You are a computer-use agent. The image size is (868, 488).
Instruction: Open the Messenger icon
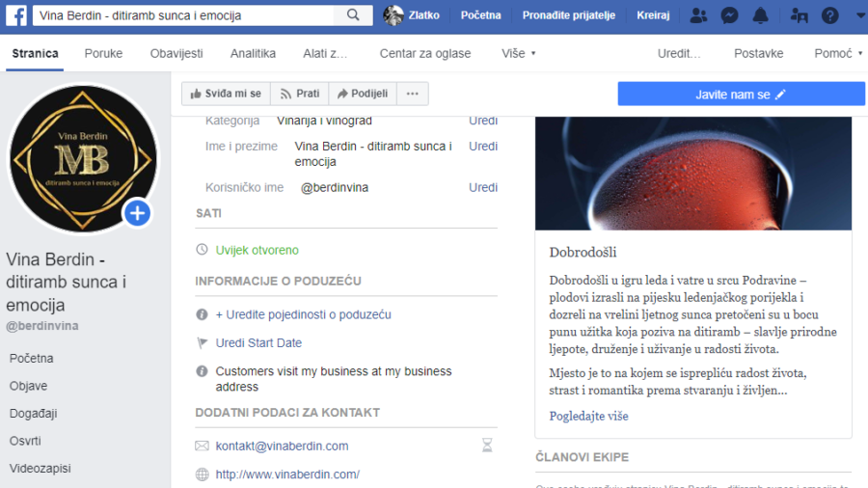click(730, 15)
